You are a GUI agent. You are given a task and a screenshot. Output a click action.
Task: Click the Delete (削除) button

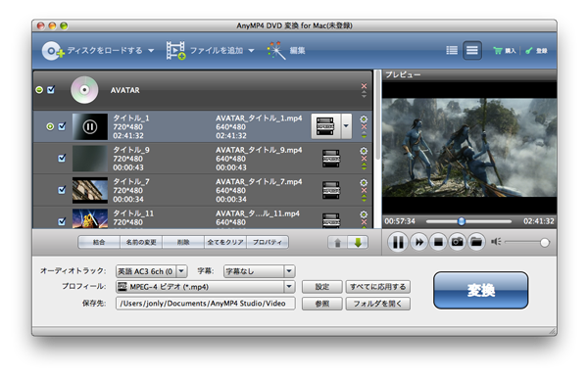pos(183,242)
